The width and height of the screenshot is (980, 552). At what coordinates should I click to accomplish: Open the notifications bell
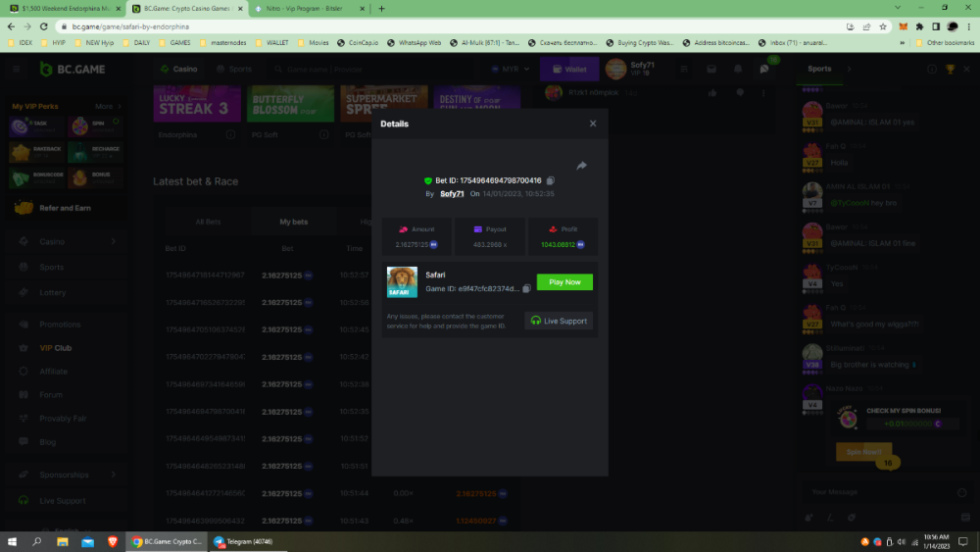[x=738, y=70]
